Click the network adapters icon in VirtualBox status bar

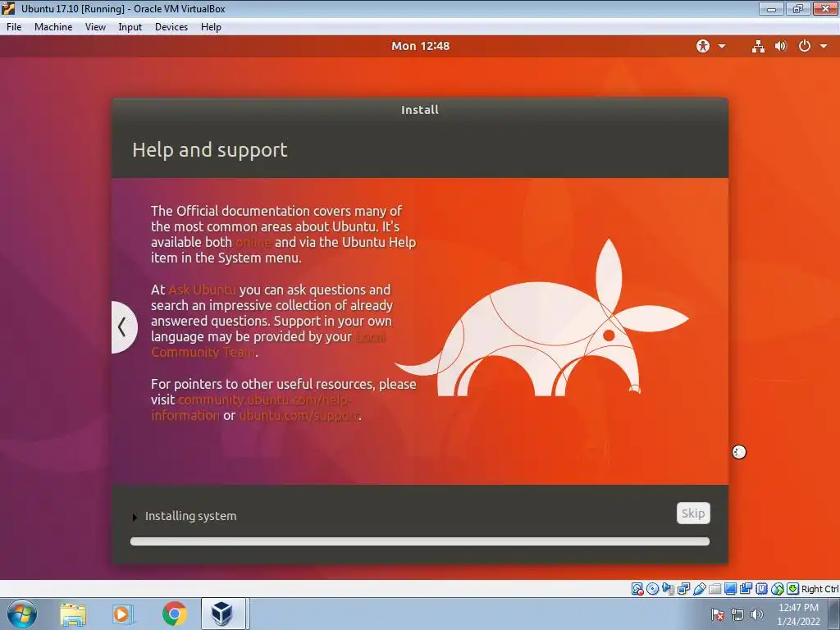pos(683,589)
